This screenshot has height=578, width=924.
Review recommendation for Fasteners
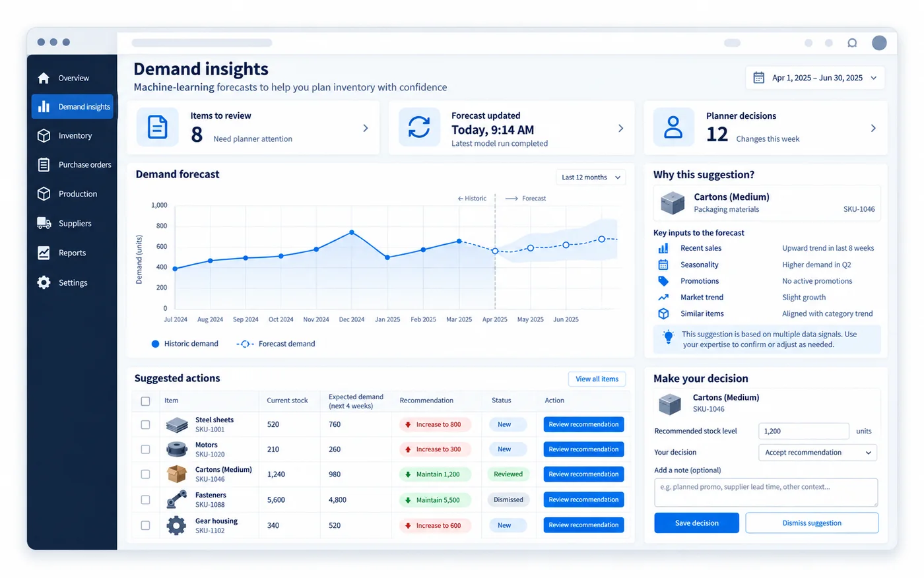point(583,499)
